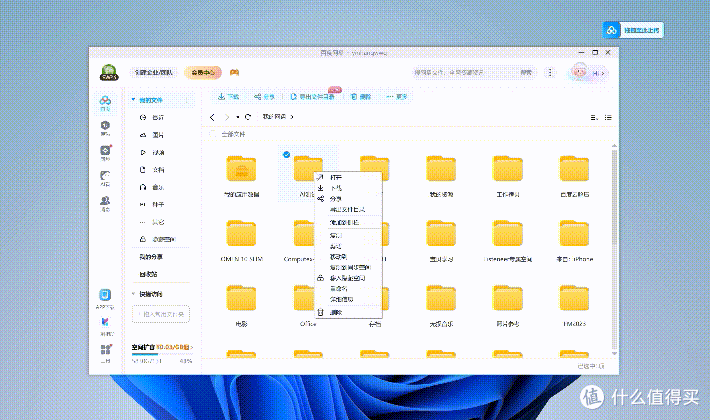710x420 pixels.
Task: Click the game controller icon in the header
Action: [235, 72]
